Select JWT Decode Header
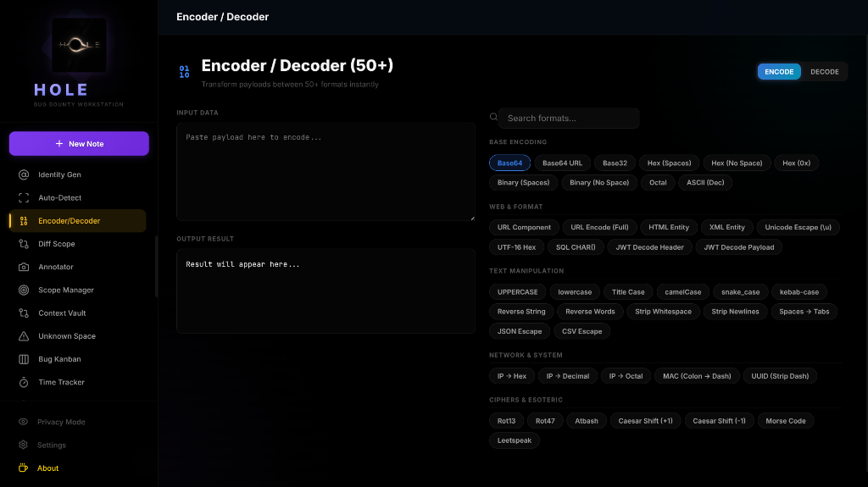The height and width of the screenshot is (487, 868). [649, 247]
